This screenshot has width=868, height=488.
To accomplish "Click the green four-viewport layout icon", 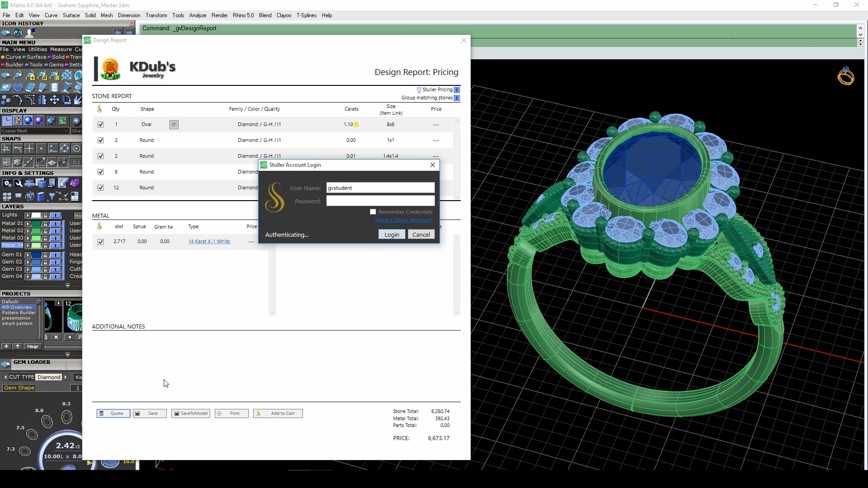I will click(x=62, y=120).
